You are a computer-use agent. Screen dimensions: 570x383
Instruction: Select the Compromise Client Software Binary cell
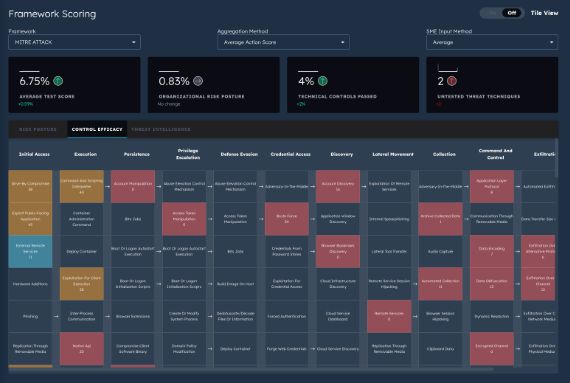133,348
